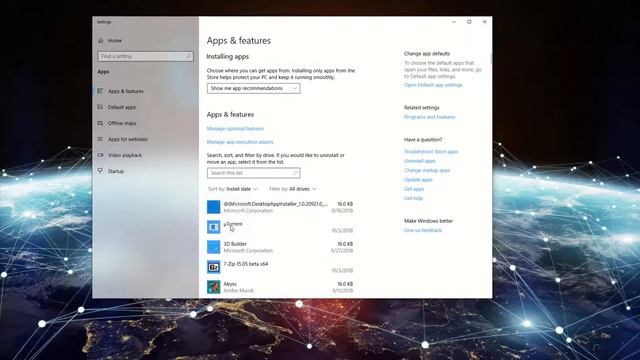Image resolution: width=640 pixels, height=360 pixels.
Task: Go to Offline maps settings
Action: [x=122, y=123]
